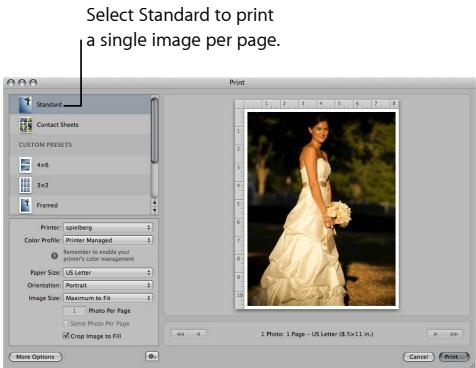
Task: Click the 3x2 preset thumbnail icon
Action: pyautogui.click(x=26, y=185)
